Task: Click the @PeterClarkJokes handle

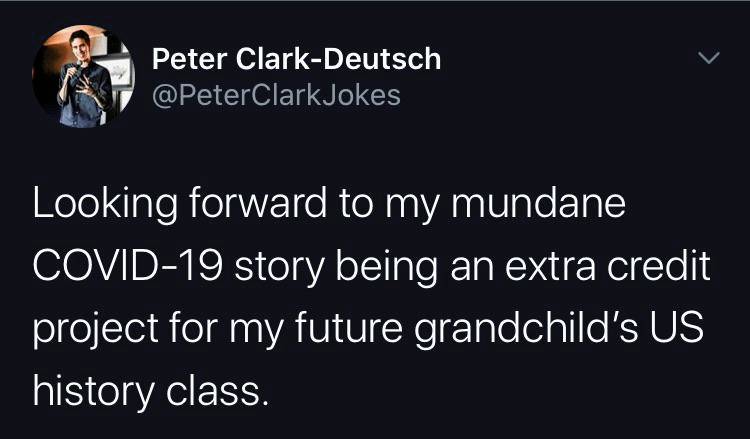Action: (276, 95)
